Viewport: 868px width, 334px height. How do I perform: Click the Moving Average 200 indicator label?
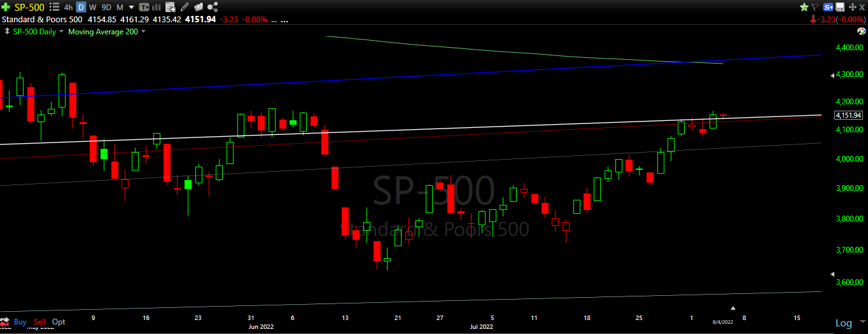coord(103,32)
